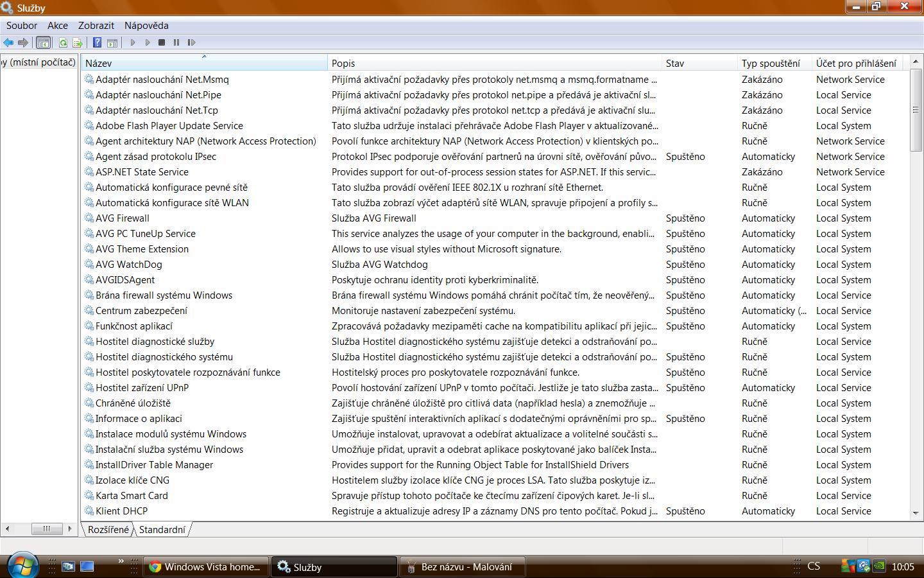Screen dimensions: 924x578
Task: Sort by the Název column header
Action: [204, 63]
